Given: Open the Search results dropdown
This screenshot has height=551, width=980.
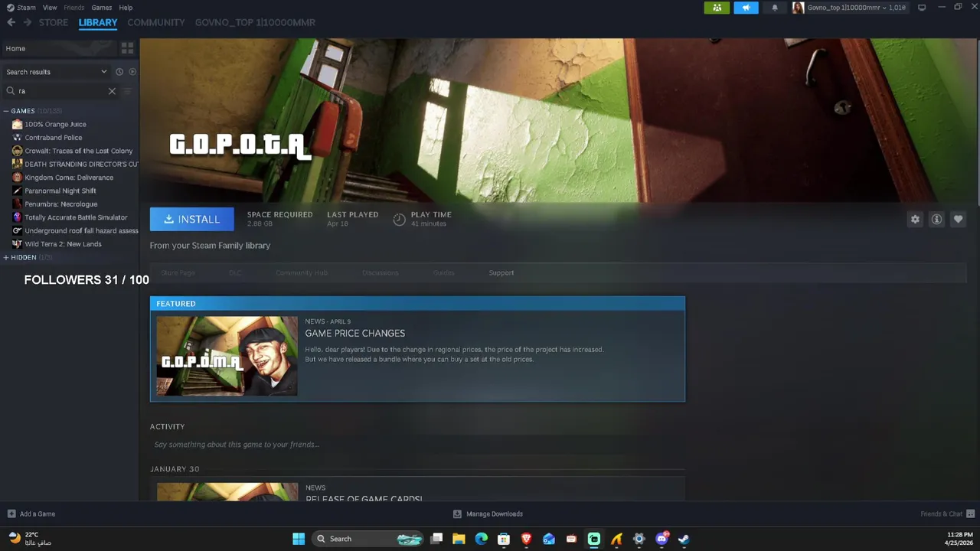Looking at the screenshot, I should (57, 72).
